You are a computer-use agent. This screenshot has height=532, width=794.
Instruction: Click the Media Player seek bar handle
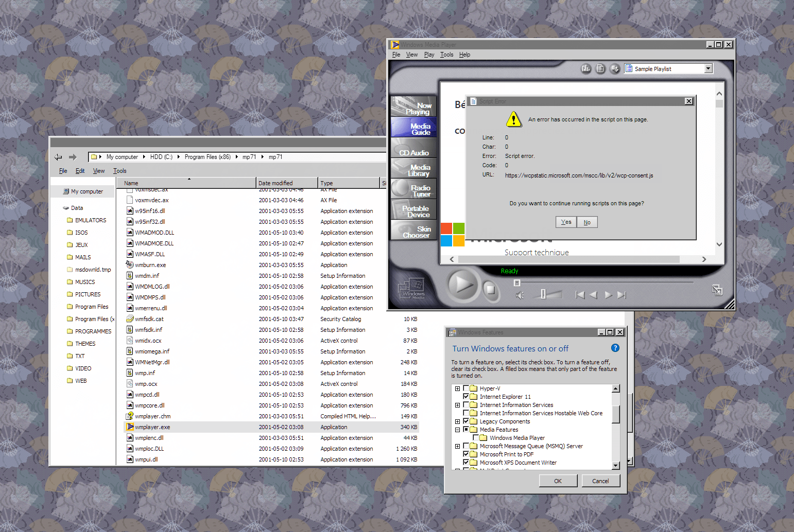click(517, 283)
